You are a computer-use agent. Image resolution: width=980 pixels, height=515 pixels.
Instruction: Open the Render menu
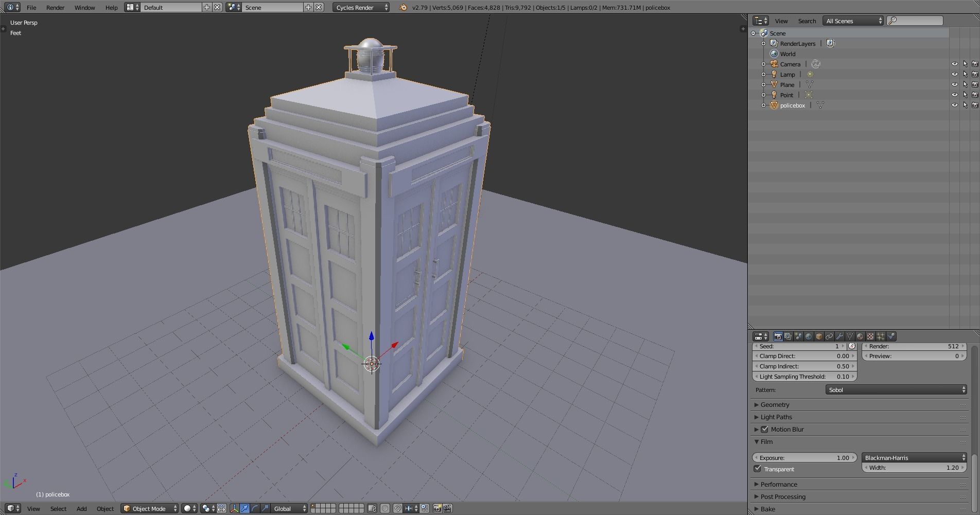click(56, 7)
